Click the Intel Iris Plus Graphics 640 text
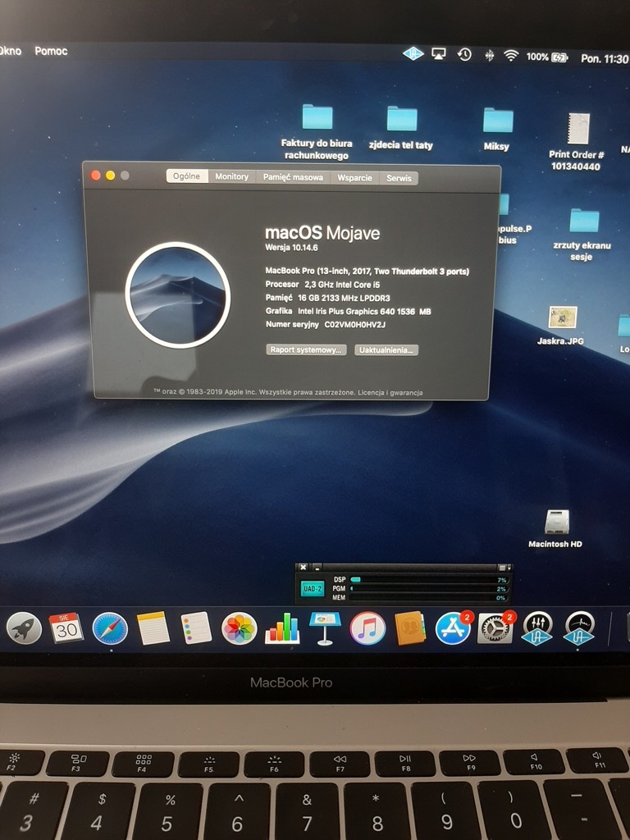This screenshot has height=840, width=630. pyautogui.click(x=346, y=311)
